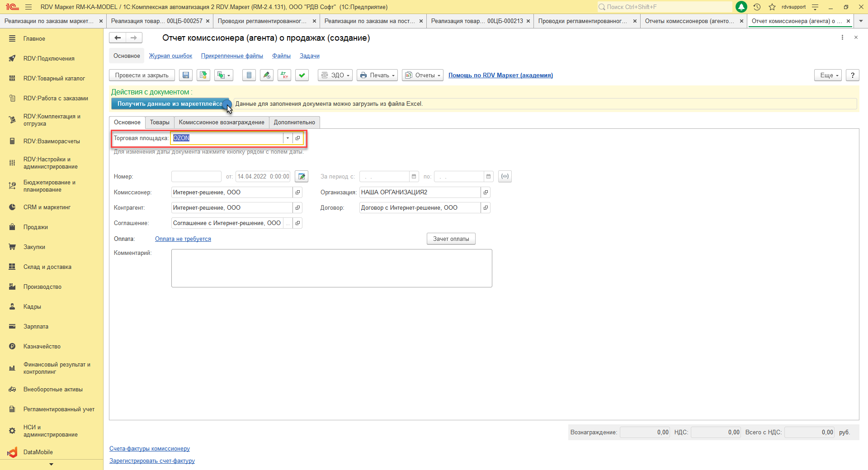The image size is (868, 470).
Task: Open the document movements list icon
Action: pos(249,75)
